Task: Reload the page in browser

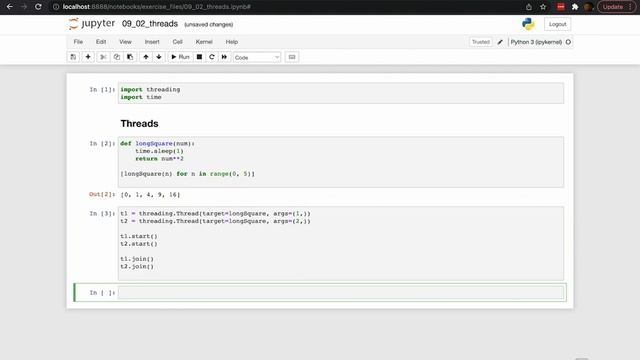Action: [38, 7]
